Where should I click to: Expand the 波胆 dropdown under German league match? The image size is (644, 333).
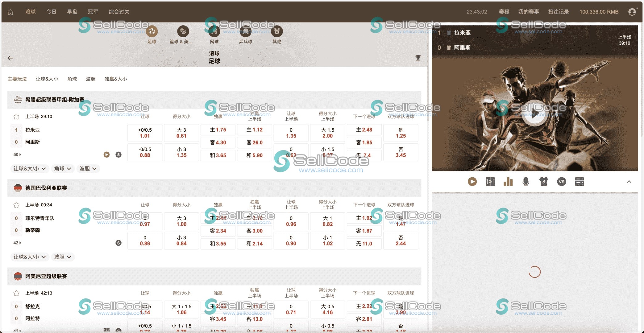pos(63,257)
